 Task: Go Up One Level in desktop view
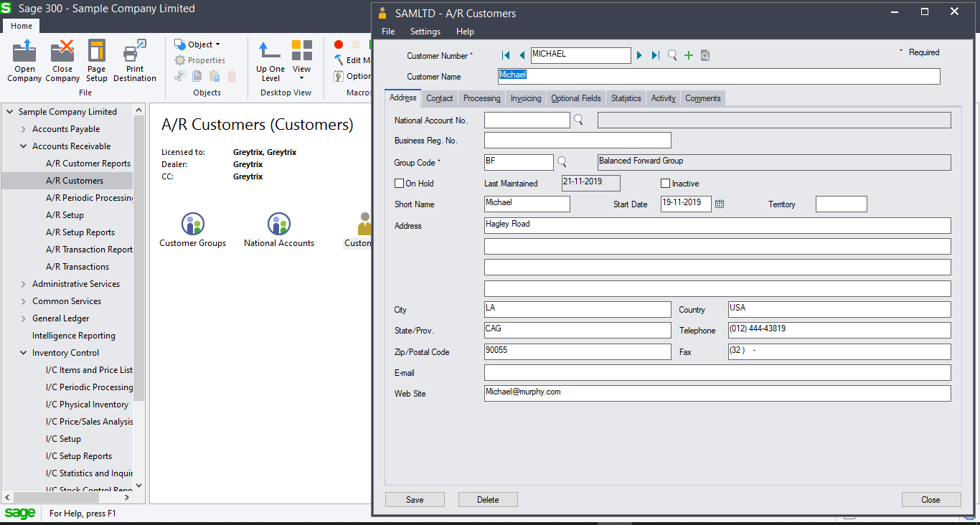tap(270, 61)
